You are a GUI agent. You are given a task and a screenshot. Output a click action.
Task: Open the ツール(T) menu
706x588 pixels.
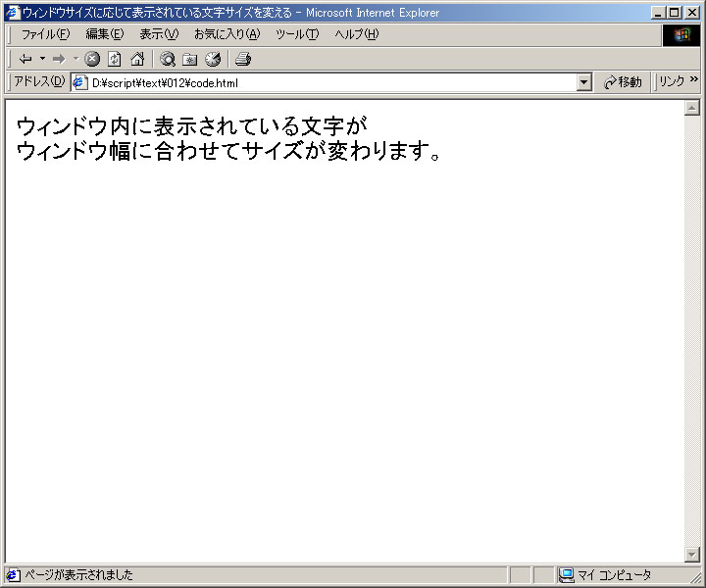point(297,34)
